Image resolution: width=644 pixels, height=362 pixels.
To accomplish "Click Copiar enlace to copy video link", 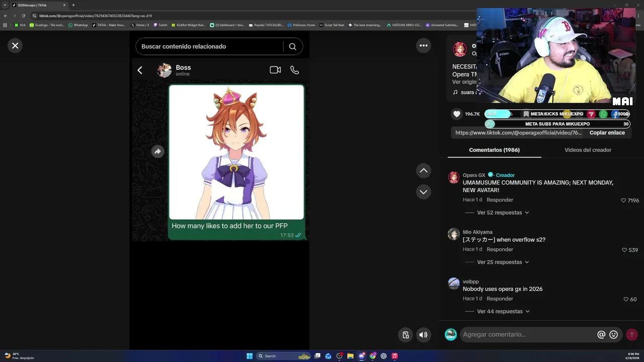I will pyautogui.click(x=607, y=133).
